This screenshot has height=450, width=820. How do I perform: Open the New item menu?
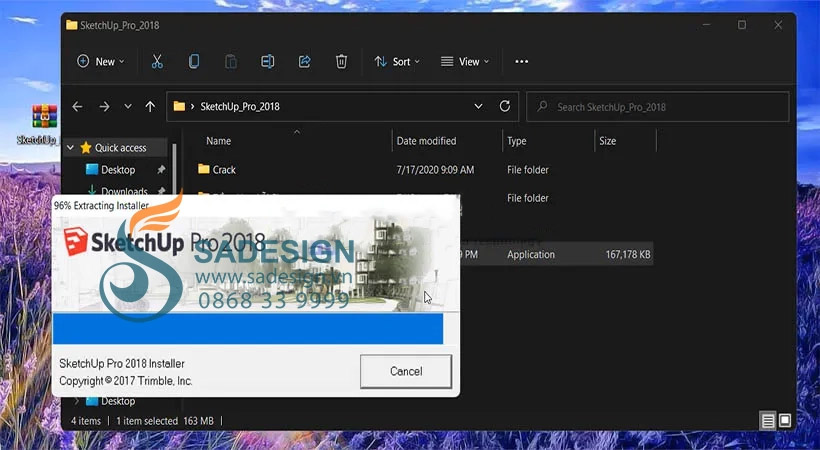click(x=101, y=62)
